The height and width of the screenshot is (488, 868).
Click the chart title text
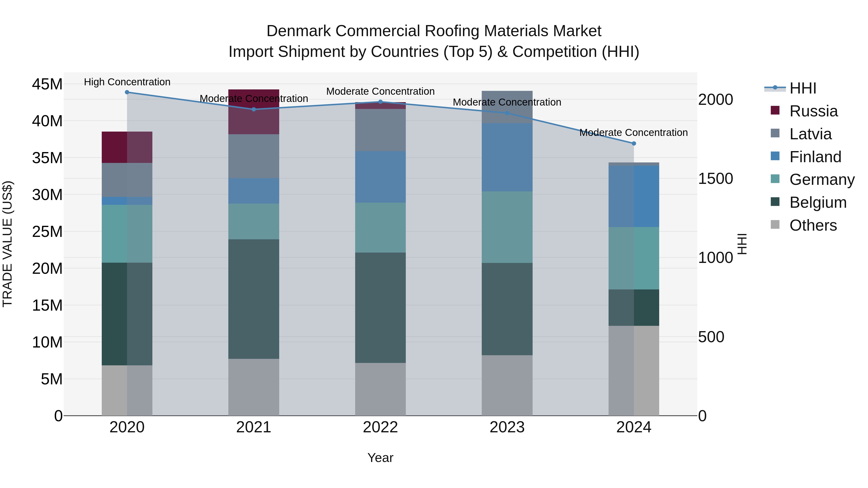[x=434, y=41]
